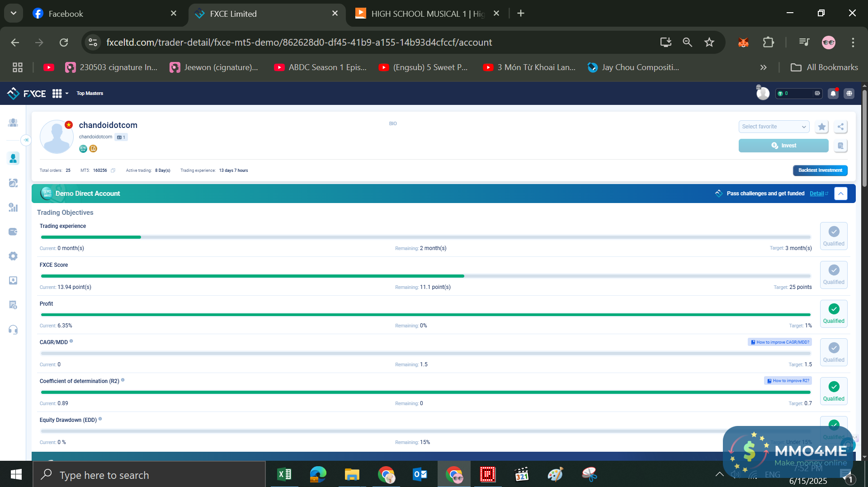This screenshot has height=487, width=868.
Task: Click the Invest button
Action: [783, 146]
